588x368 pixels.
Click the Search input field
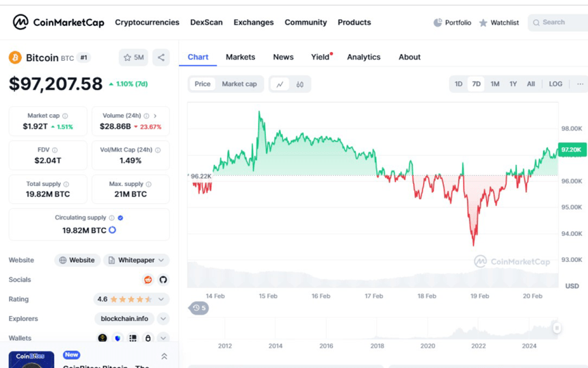coord(559,23)
